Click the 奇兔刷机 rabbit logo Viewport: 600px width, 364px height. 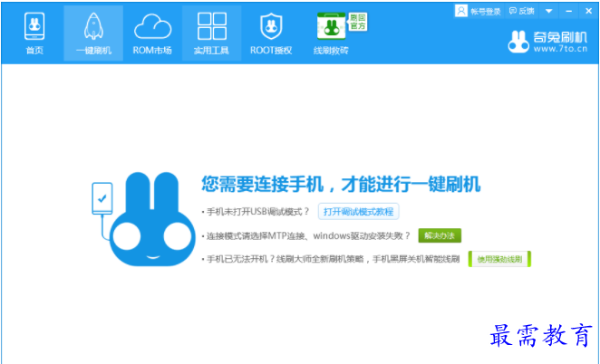point(518,42)
